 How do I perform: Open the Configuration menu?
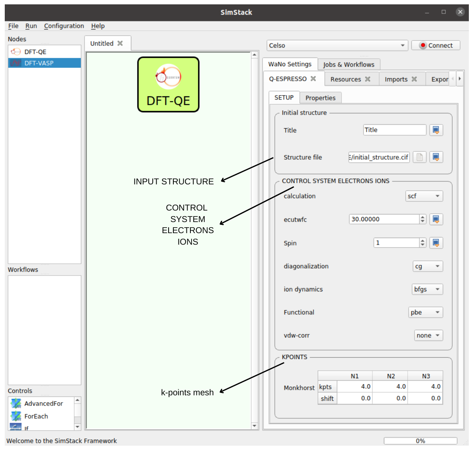(x=64, y=26)
